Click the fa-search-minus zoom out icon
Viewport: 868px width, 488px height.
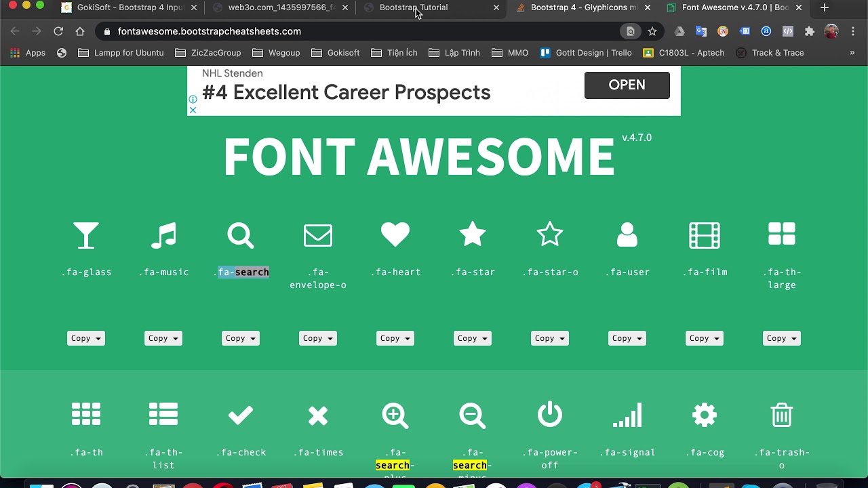pos(473,415)
